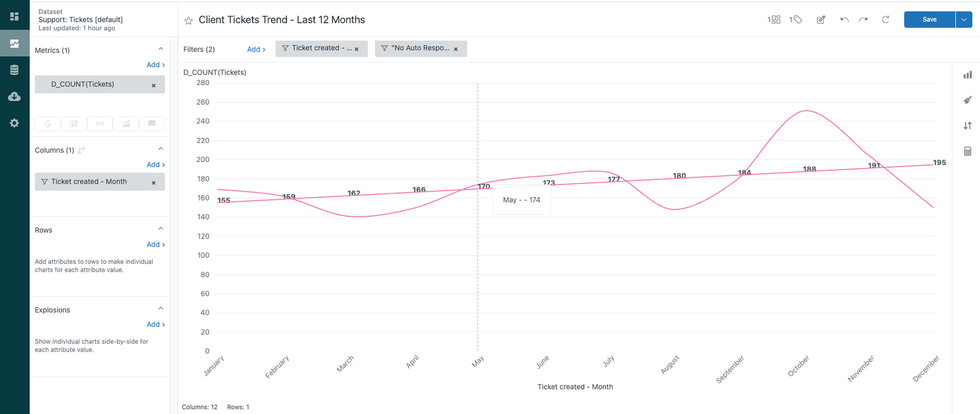Remove the D_COUNT(Tickets) metric
The image size is (980, 414).
153,84
